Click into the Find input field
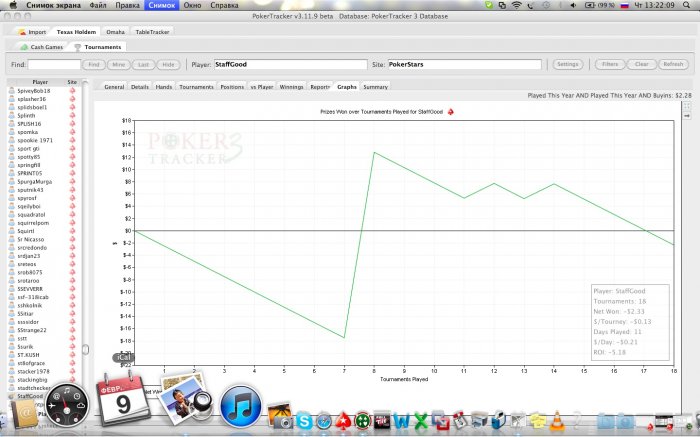The height and width of the screenshot is (437, 700). click(54, 64)
